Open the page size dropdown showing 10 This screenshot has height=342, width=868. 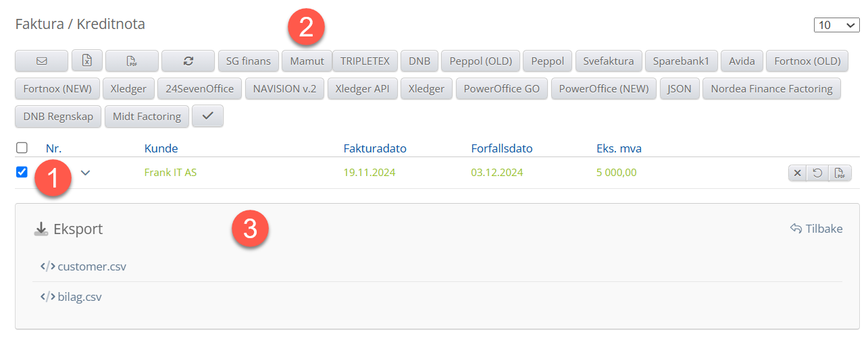[x=836, y=25]
